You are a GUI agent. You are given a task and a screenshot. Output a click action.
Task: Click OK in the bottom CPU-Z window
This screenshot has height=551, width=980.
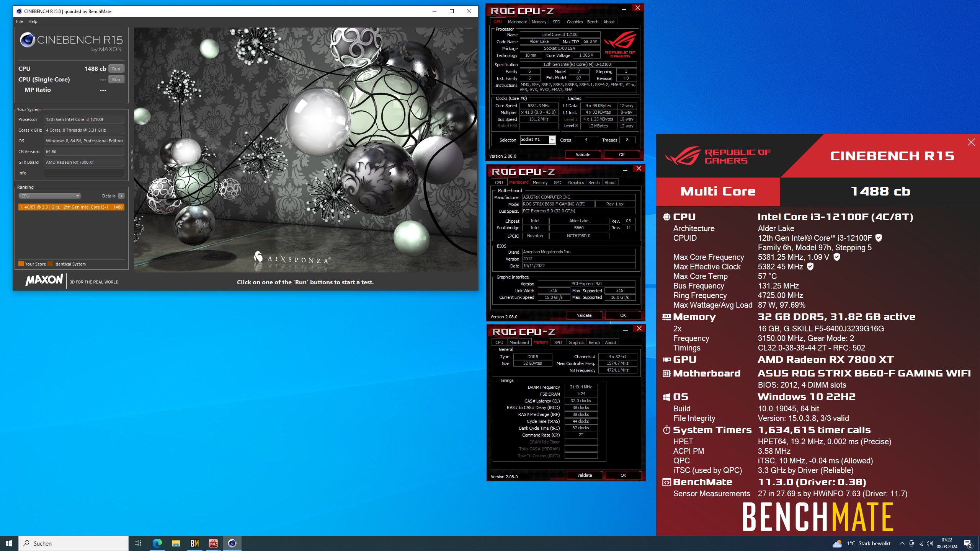click(x=623, y=475)
